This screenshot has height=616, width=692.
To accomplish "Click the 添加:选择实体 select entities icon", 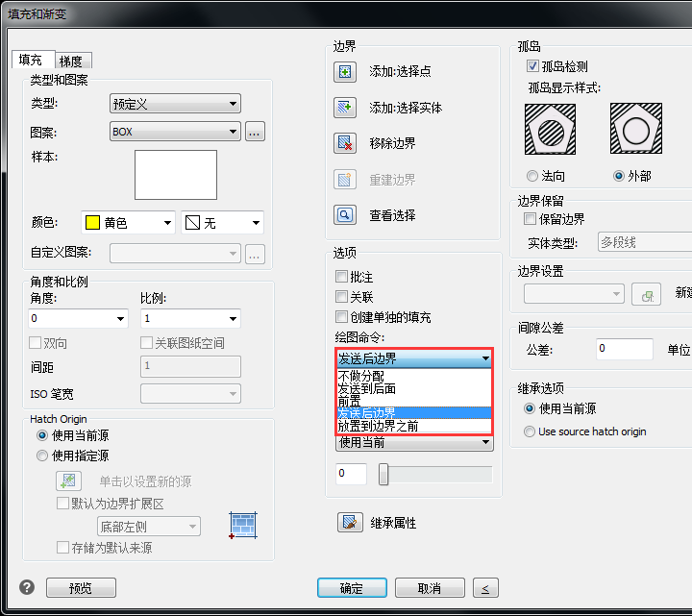I will click(x=345, y=108).
